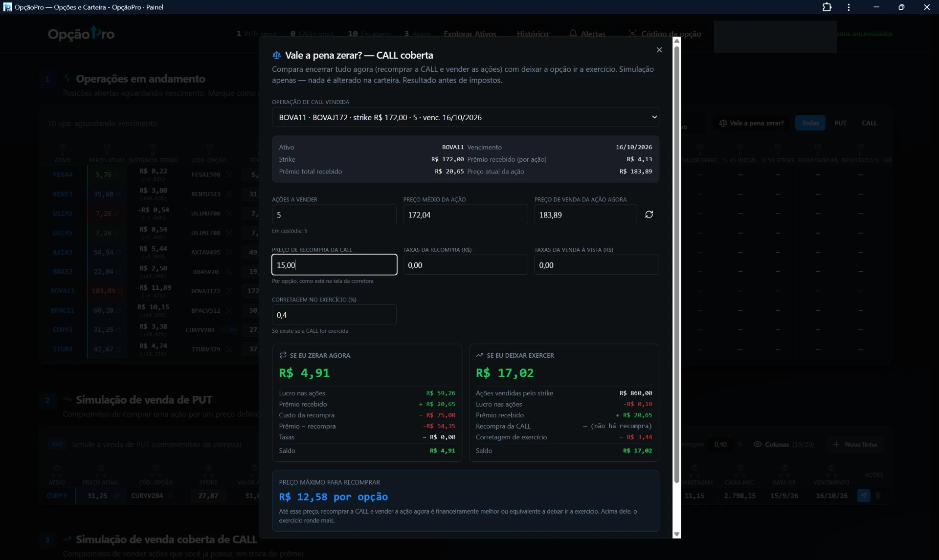Click the 'Corretagem no exercício (%)' field

334,315
